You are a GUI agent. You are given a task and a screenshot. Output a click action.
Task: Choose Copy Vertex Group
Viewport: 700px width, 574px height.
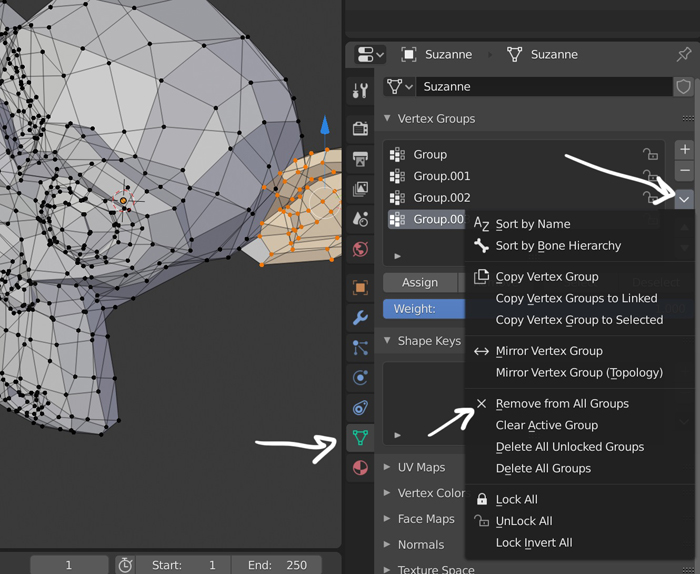point(579,277)
